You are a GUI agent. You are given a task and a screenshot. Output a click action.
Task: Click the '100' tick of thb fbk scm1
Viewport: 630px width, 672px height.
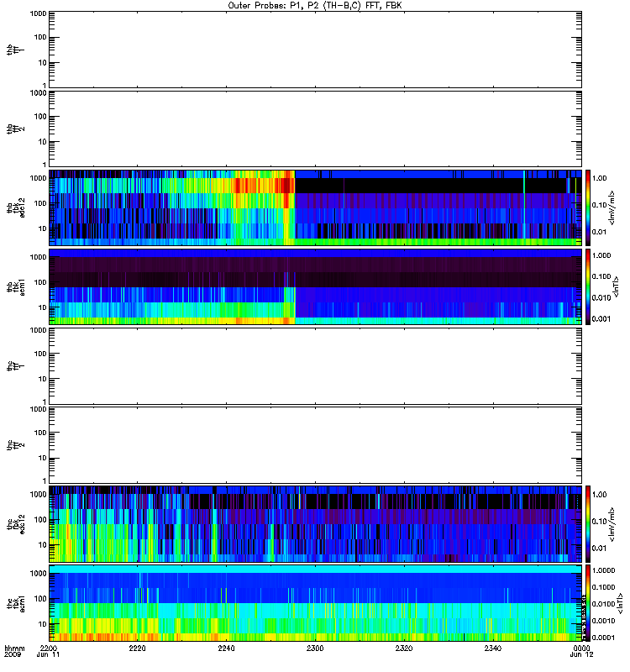(39, 282)
